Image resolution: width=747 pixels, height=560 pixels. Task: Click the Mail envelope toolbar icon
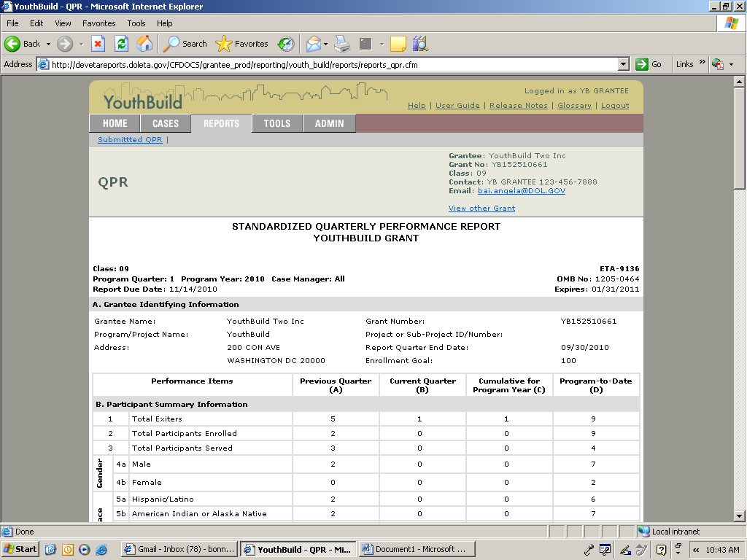tap(313, 44)
